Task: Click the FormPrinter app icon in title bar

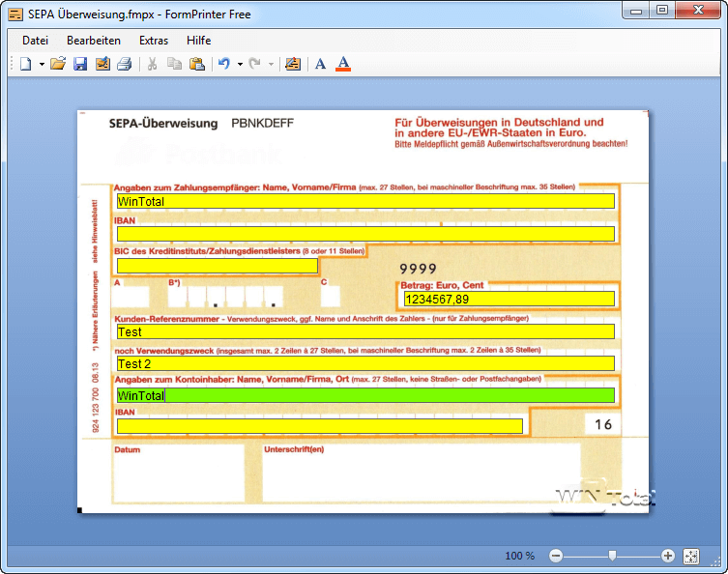Action: 15,14
